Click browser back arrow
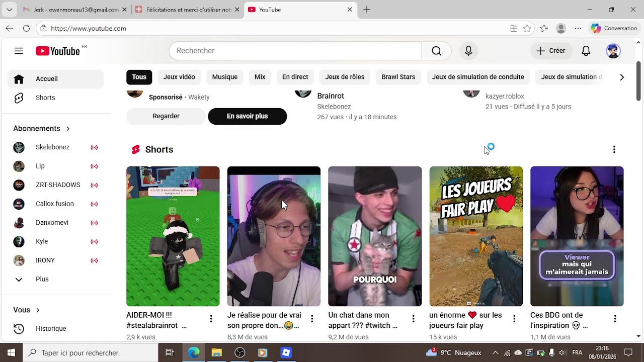 click(9, 28)
